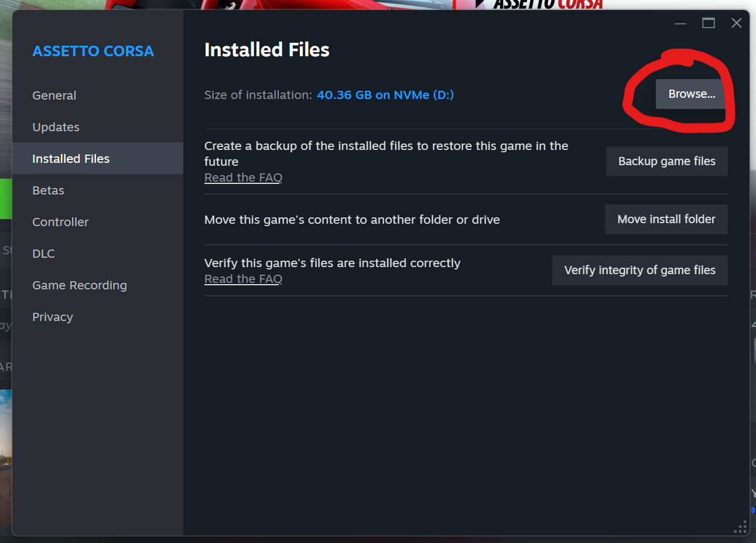The height and width of the screenshot is (543, 756).
Task: Click the ASSETTO CORSA title link
Action: click(93, 51)
